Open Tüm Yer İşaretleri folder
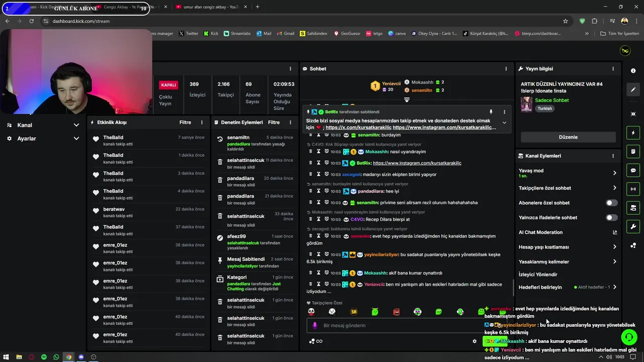644x362 pixels. (620, 34)
